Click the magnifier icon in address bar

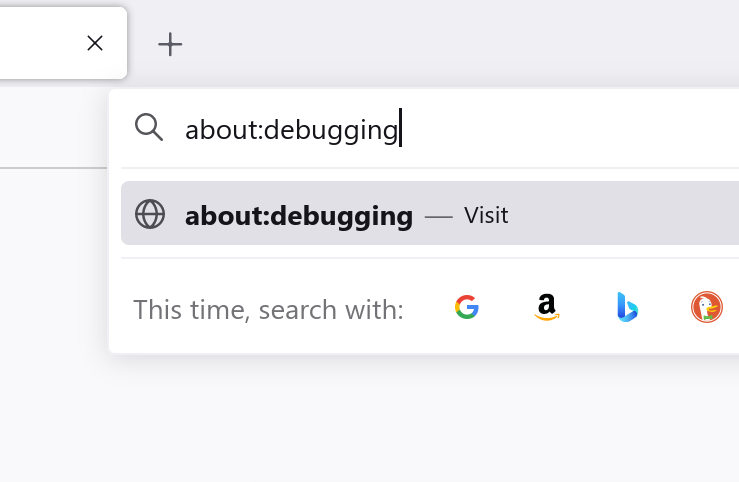click(x=149, y=127)
